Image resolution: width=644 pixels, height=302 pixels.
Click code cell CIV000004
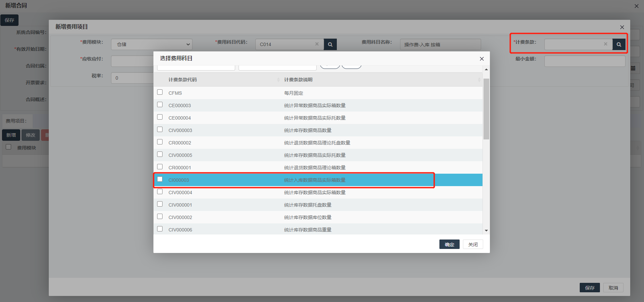pyautogui.click(x=180, y=192)
